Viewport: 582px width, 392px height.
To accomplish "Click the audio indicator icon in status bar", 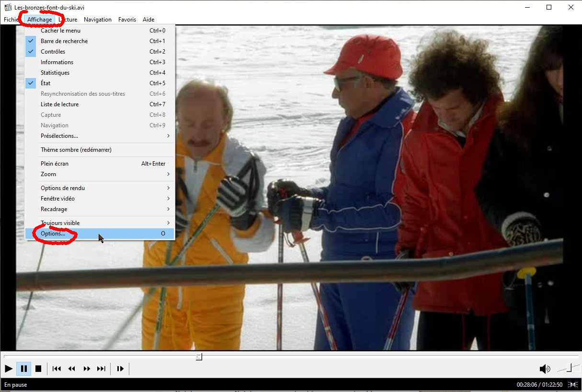I will click(x=573, y=384).
